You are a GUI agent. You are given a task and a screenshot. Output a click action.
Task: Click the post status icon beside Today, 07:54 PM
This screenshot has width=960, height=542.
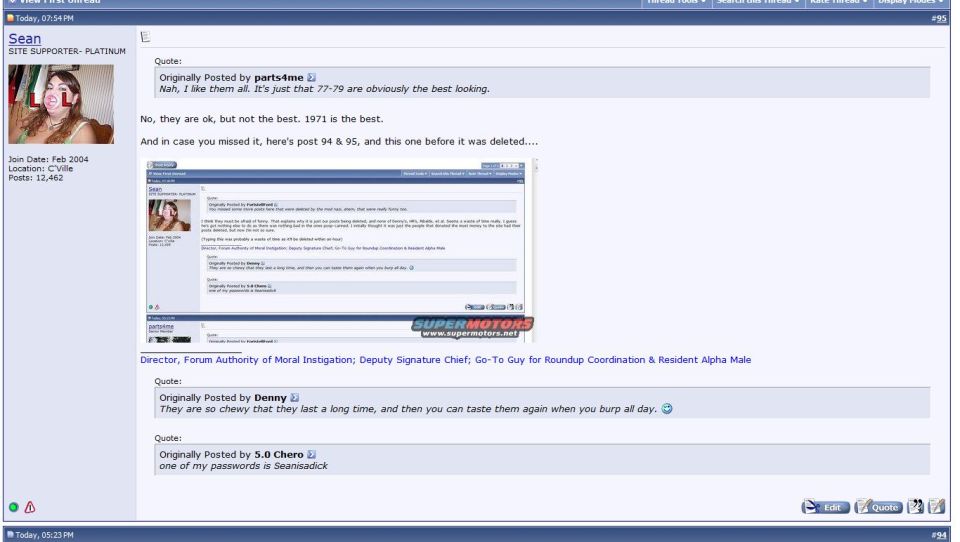coord(10,18)
